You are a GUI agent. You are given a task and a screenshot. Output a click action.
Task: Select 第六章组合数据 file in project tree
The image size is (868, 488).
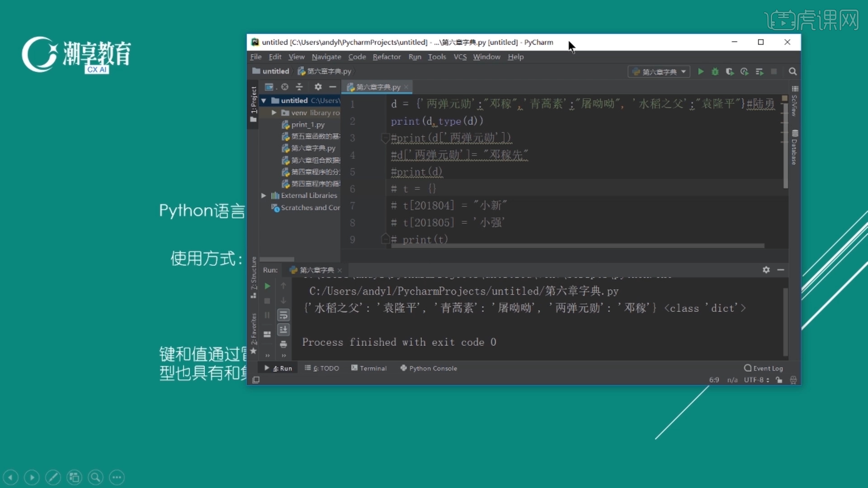click(x=311, y=160)
